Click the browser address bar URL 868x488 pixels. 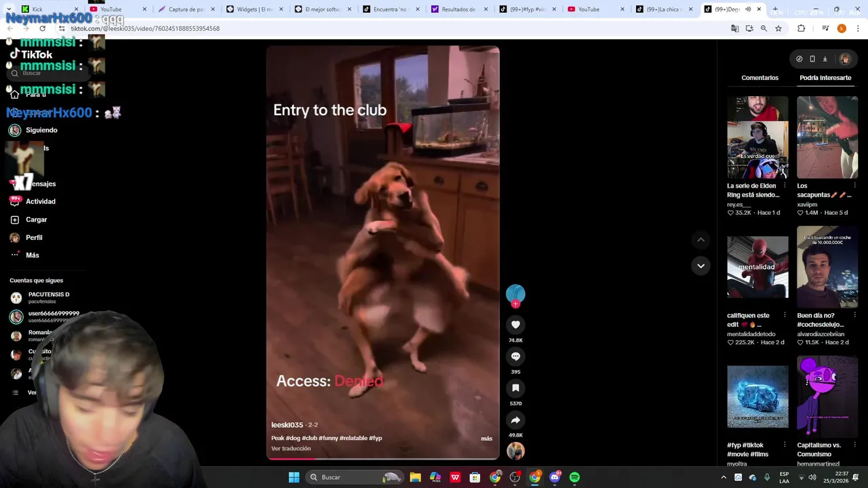coord(145,28)
